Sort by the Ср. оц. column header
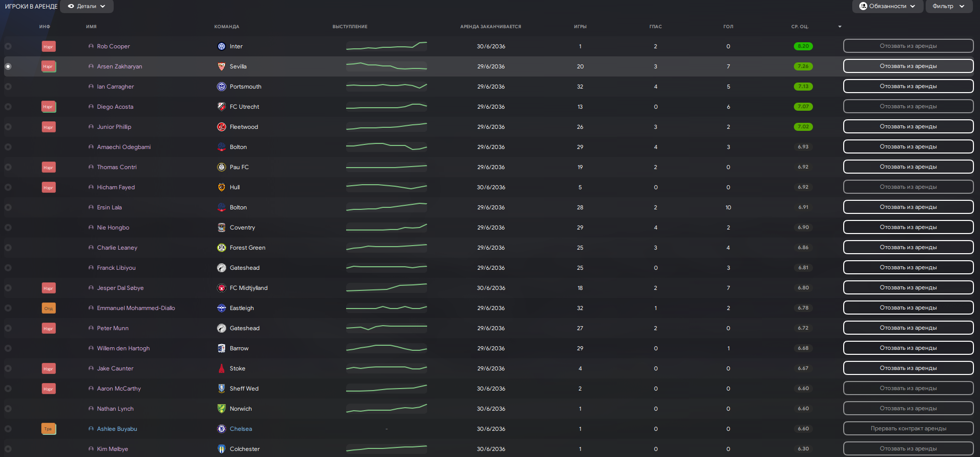 coord(800,27)
